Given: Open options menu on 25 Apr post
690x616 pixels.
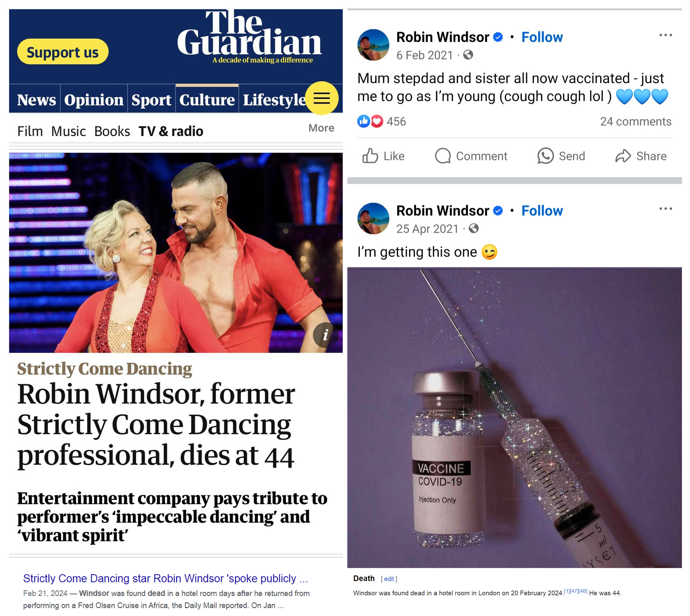Looking at the screenshot, I should point(665,209).
